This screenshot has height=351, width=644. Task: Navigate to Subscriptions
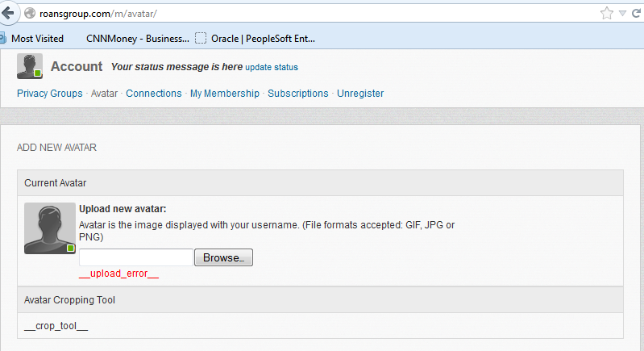pos(298,94)
